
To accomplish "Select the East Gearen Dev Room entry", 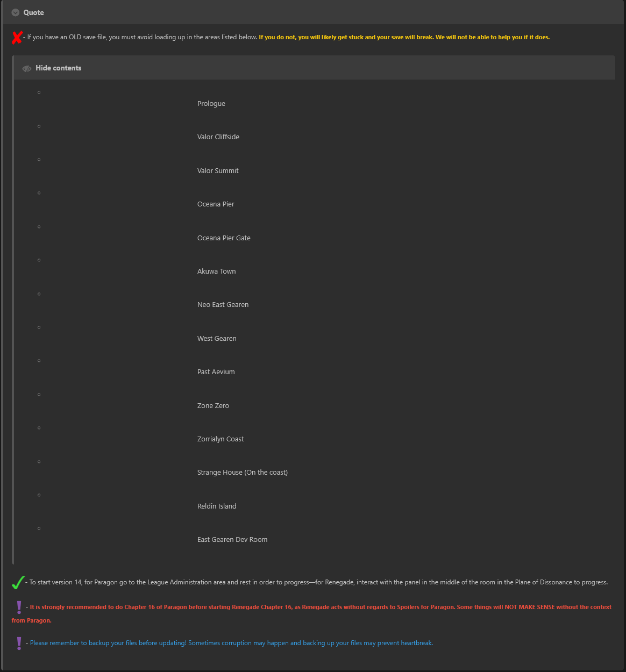I will click(x=232, y=540).
